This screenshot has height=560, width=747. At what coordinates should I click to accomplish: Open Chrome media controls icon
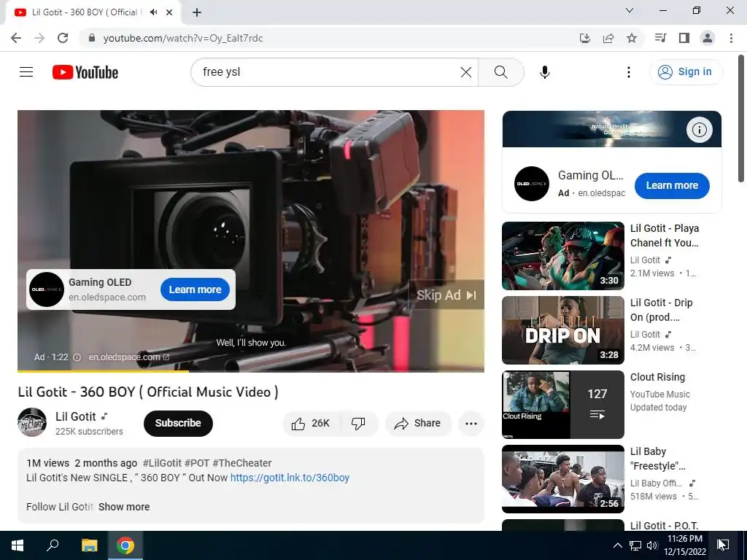coord(660,38)
